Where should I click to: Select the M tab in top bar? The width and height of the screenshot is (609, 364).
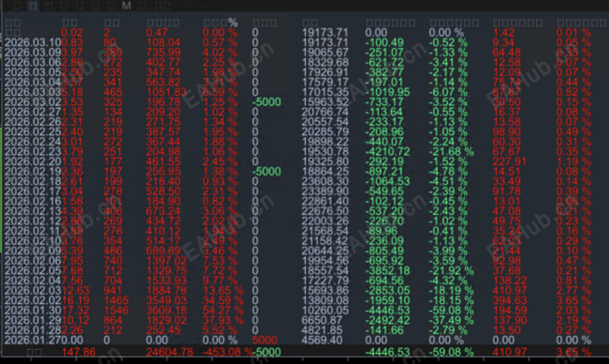[x=126, y=6]
